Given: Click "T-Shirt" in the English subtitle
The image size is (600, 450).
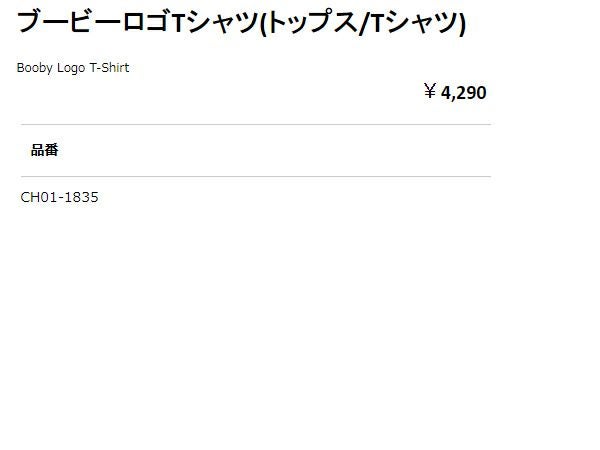Looking at the screenshot, I should coord(109,68).
